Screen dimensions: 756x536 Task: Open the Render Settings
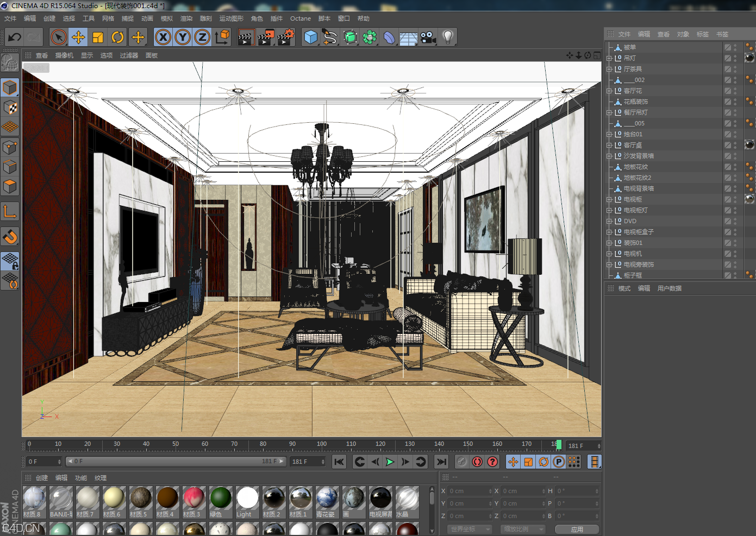tap(286, 37)
